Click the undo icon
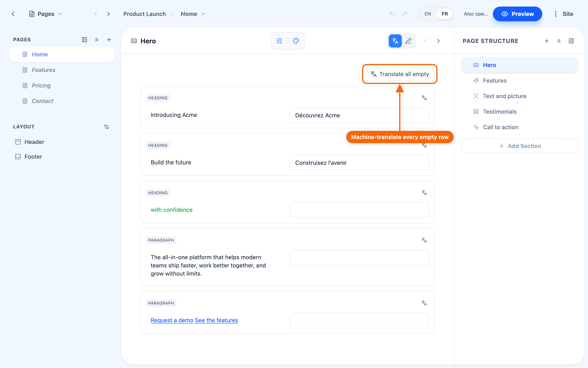 392,14
